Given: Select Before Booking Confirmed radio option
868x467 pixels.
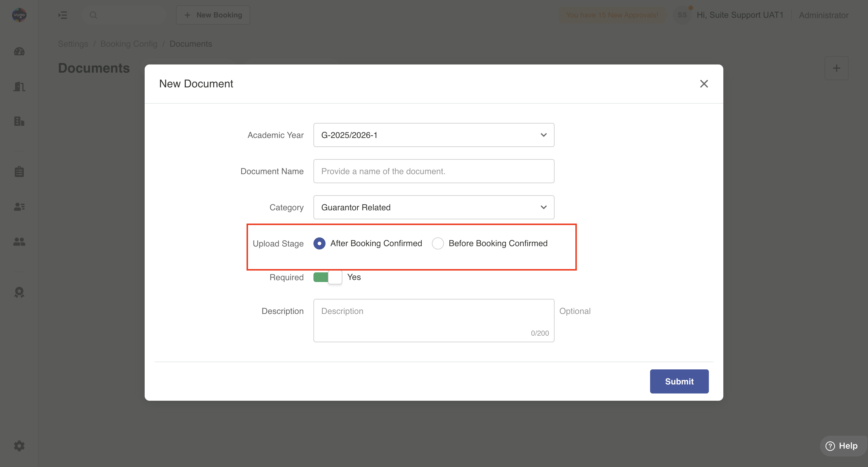Looking at the screenshot, I should (438, 243).
